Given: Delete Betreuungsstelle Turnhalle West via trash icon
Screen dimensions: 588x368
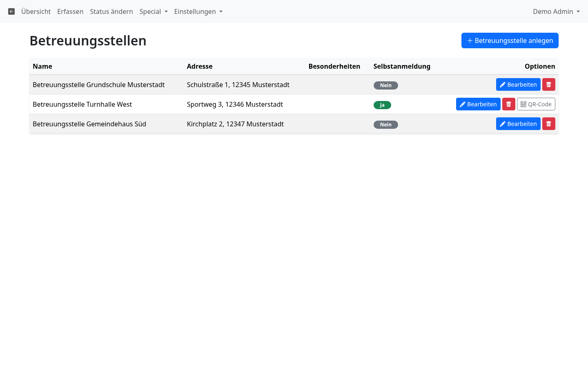Looking at the screenshot, I should pyautogui.click(x=509, y=104).
